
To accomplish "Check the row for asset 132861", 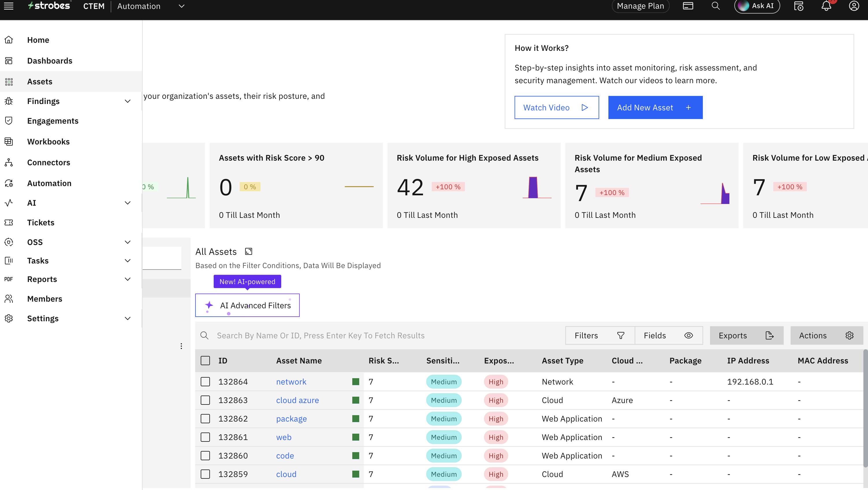I will tap(205, 437).
